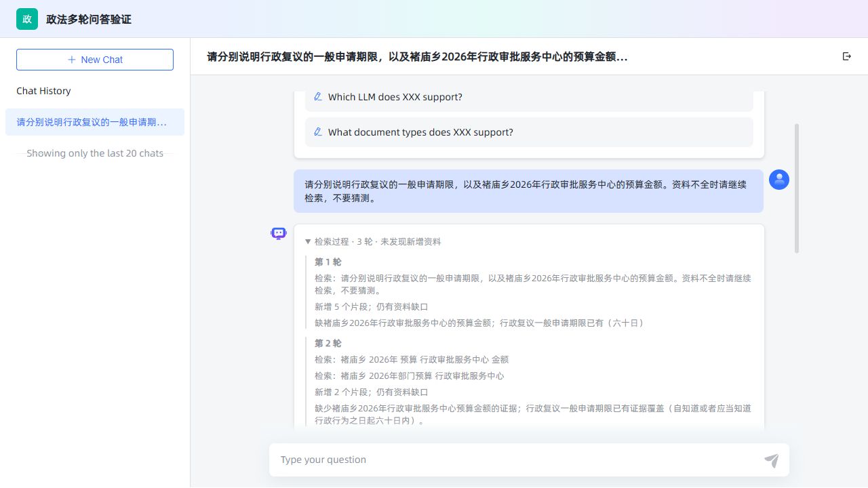
Task: Collapse the 检索过程 retrieval process section
Action: pyautogui.click(x=373, y=241)
